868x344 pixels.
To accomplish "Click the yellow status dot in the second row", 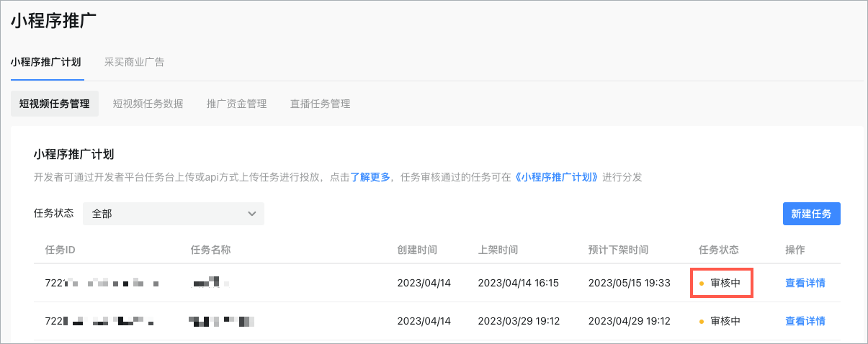I will tap(702, 322).
